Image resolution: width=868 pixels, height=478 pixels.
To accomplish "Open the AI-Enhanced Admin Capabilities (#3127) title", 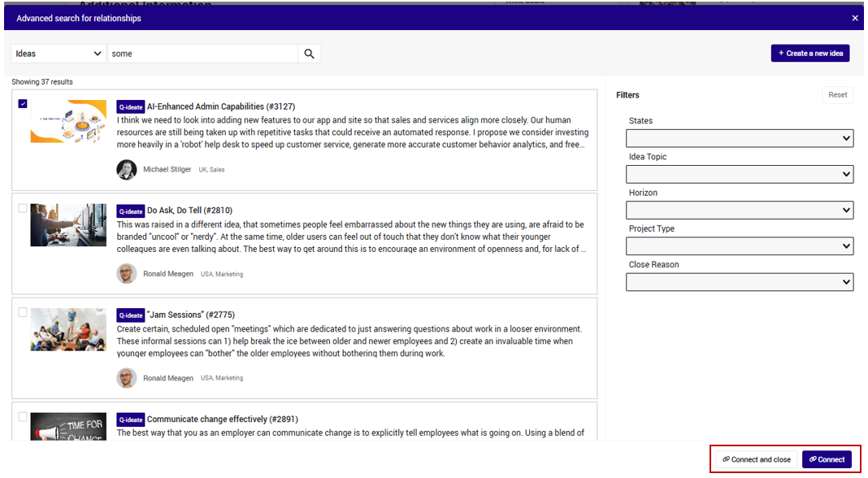I will coord(221,106).
